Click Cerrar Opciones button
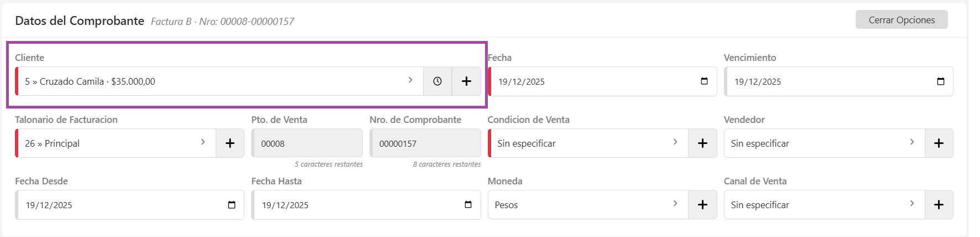 pyautogui.click(x=901, y=20)
